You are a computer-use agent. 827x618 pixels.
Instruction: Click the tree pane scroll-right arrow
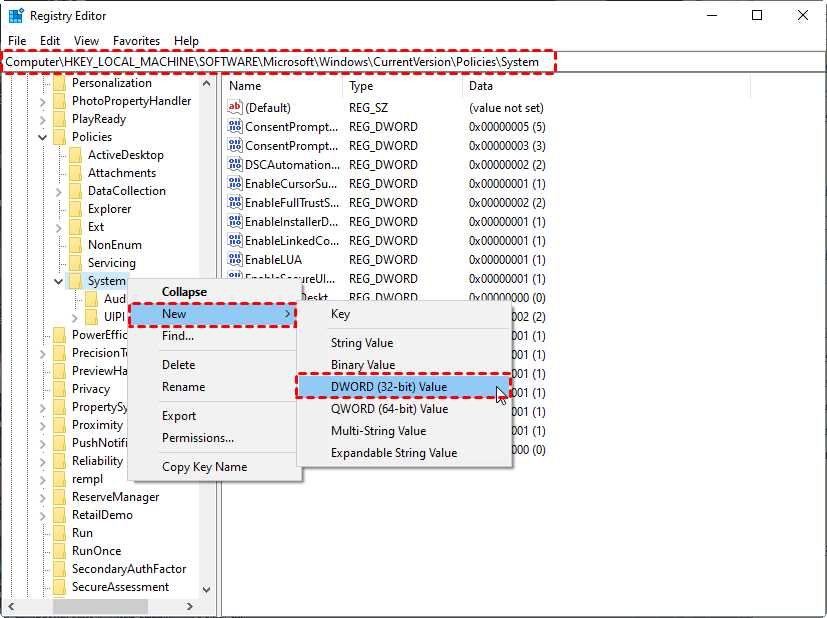coord(190,606)
